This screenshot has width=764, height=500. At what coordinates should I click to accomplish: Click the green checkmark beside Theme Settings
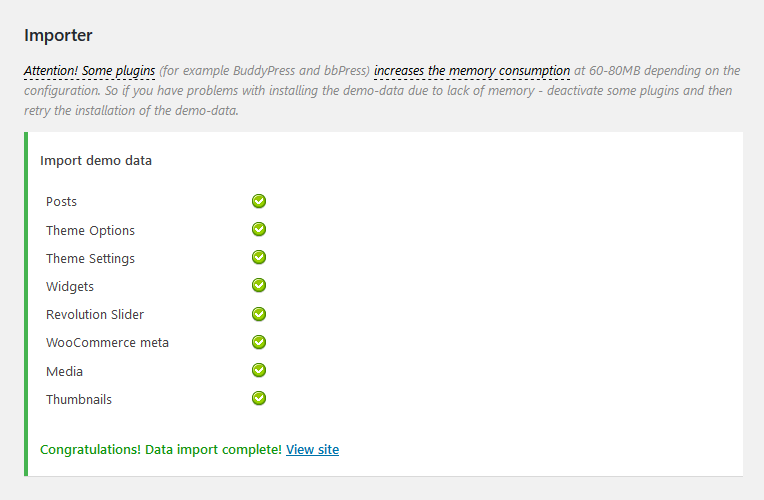point(259,257)
